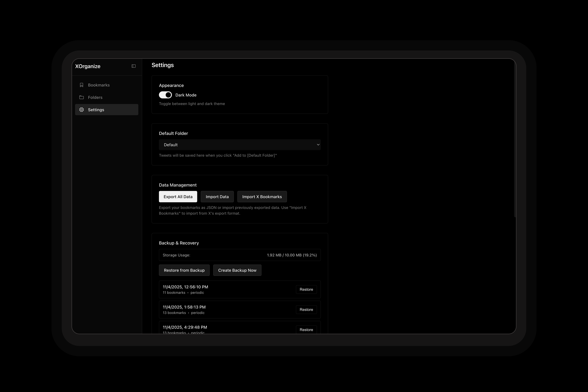The image size is (588, 392).
Task: Click Import X Bookmarks
Action: (262, 196)
